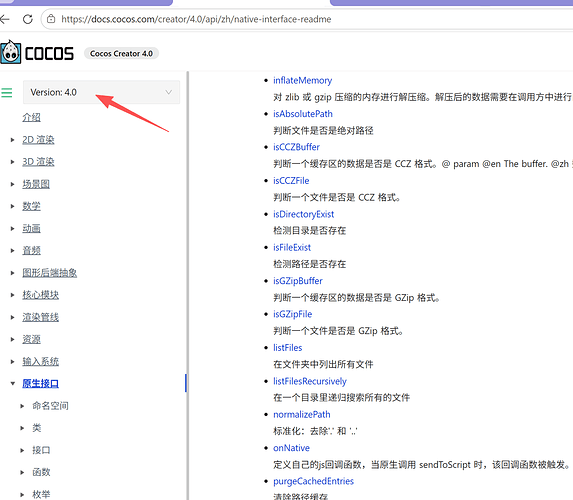The image size is (573, 500).
Task: Expand the 3D 渲染 arrow
Action: 12,162
